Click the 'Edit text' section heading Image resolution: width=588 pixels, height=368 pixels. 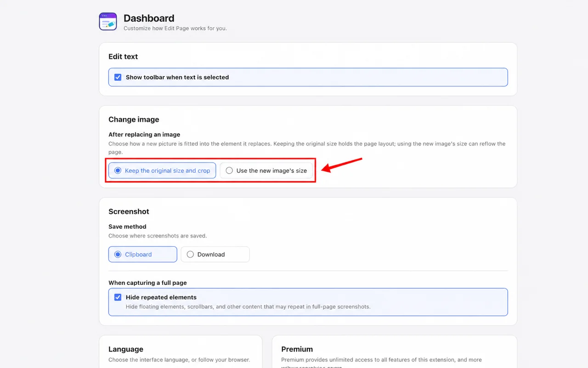pos(123,57)
